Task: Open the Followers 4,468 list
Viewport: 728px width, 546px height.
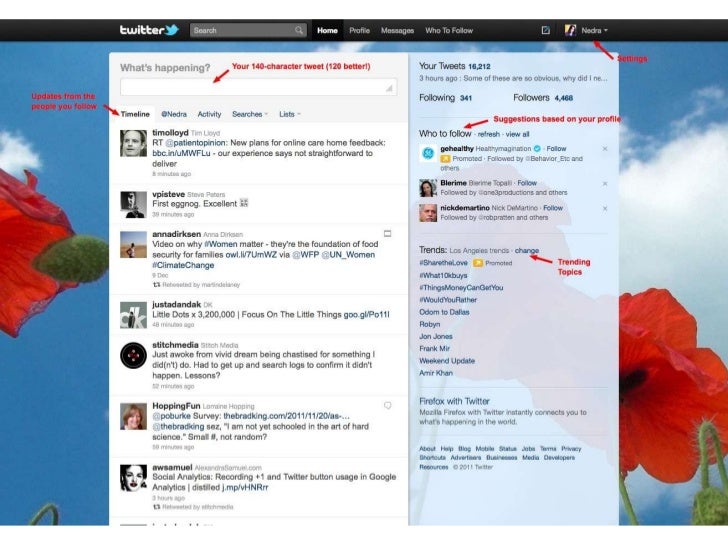Action: coord(543,98)
